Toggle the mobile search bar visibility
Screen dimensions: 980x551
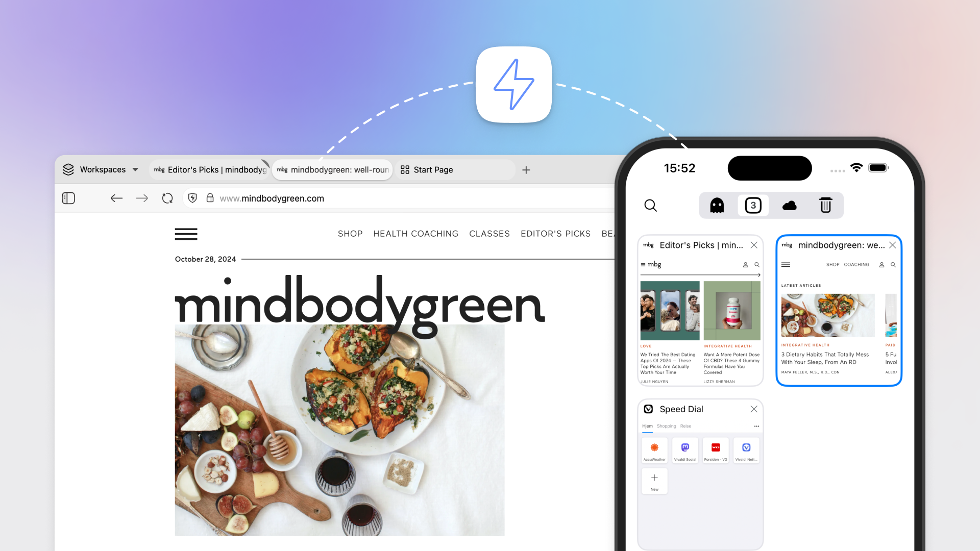point(651,205)
